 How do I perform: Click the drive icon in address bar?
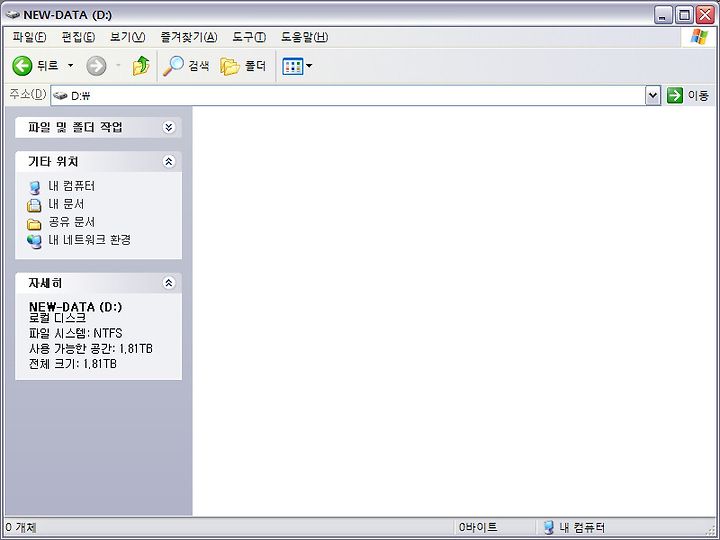coord(60,96)
